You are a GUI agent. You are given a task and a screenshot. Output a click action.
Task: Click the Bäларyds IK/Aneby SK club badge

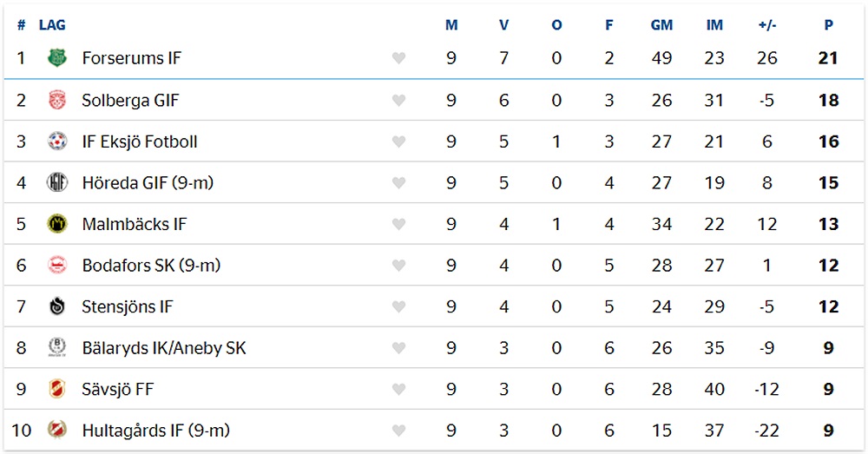coord(57,348)
